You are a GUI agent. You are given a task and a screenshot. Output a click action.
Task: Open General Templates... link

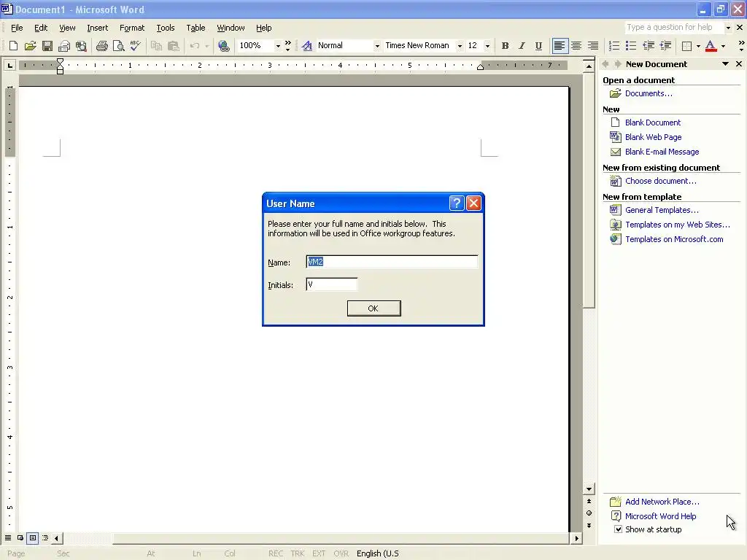662,210
